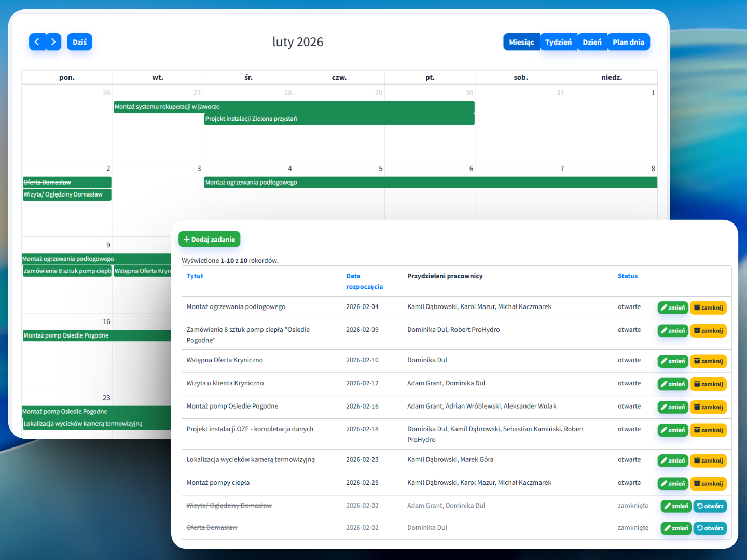The width and height of the screenshot is (747, 560).
Task: Jump to today using Dziś button
Action: 79,42
